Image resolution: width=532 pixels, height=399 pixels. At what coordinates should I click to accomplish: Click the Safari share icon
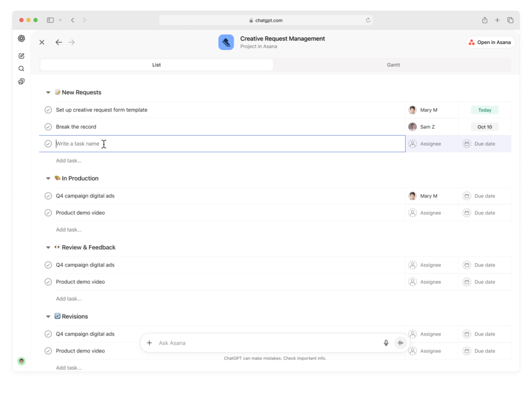coord(485,20)
